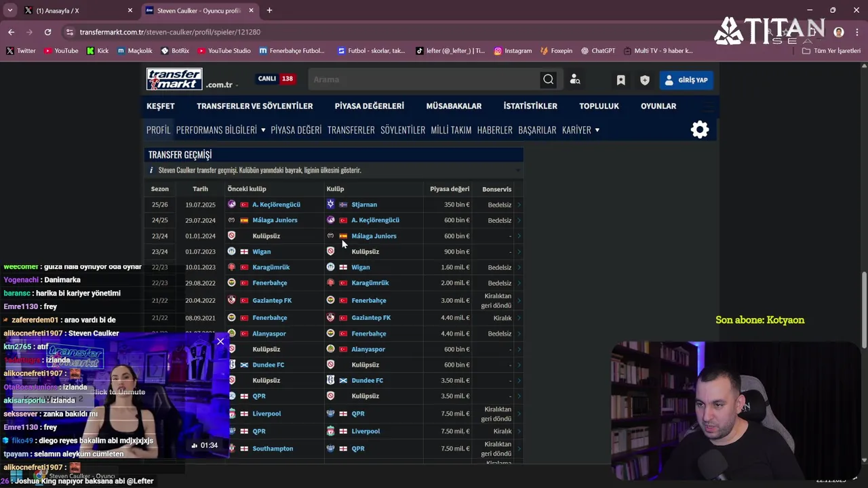Open the MÜSABAKALAR menu
The height and width of the screenshot is (488, 868).
[x=454, y=106]
